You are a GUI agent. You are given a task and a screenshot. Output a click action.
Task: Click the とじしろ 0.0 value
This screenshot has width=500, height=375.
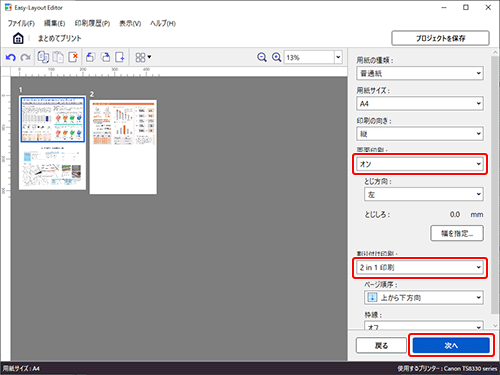pos(455,215)
